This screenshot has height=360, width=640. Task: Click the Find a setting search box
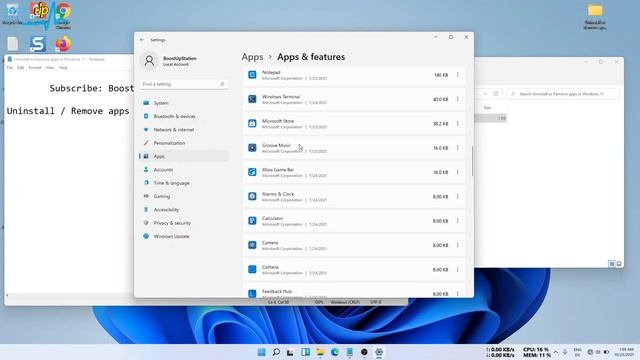[183, 84]
